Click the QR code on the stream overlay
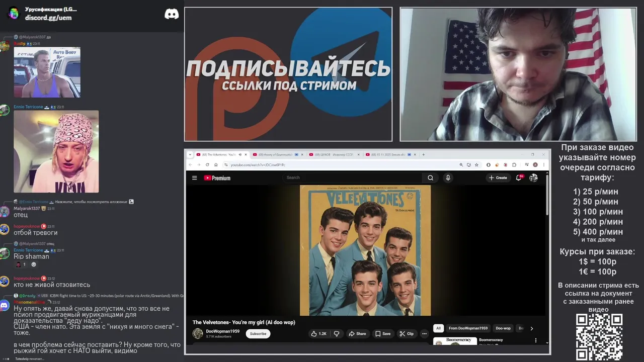 [599, 337]
